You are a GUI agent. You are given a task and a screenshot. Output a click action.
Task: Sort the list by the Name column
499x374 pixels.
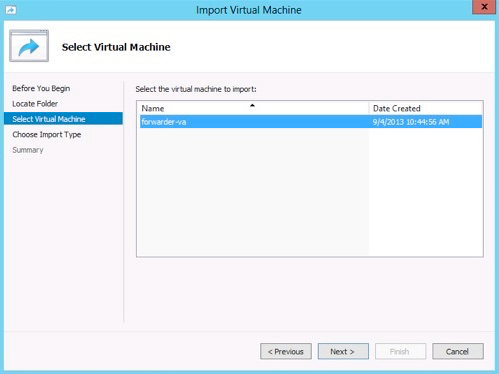click(254, 108)
